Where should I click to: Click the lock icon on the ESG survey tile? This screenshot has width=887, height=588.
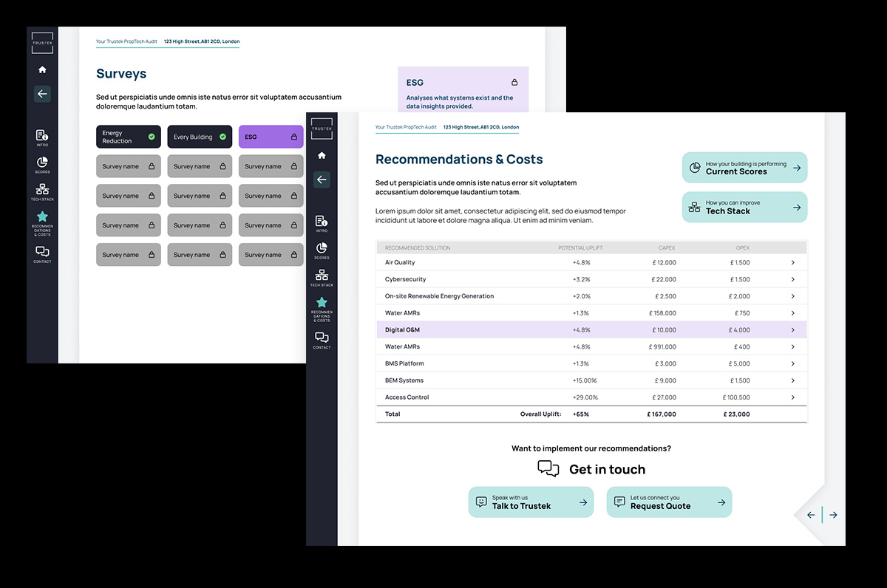[293, 137]
